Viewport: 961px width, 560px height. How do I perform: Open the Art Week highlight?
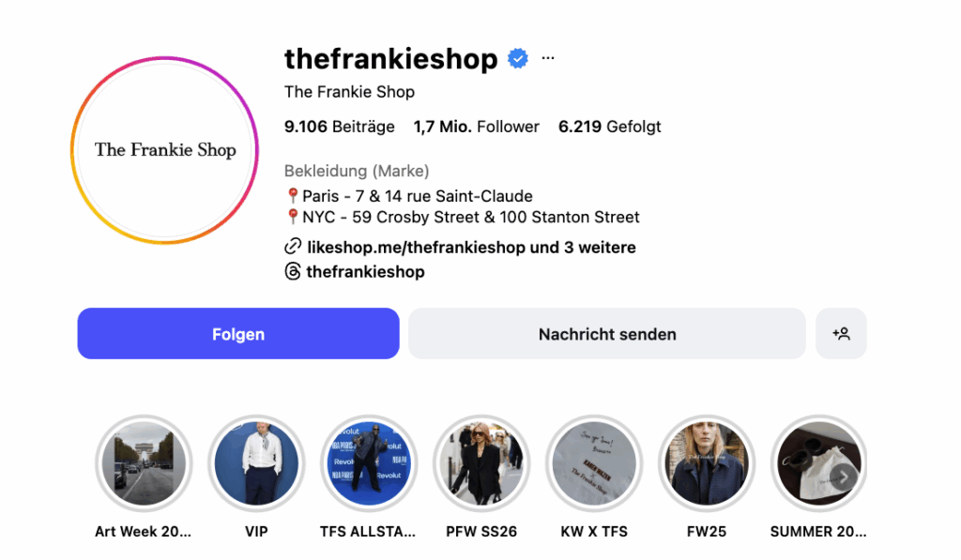[x=144, y=463]
